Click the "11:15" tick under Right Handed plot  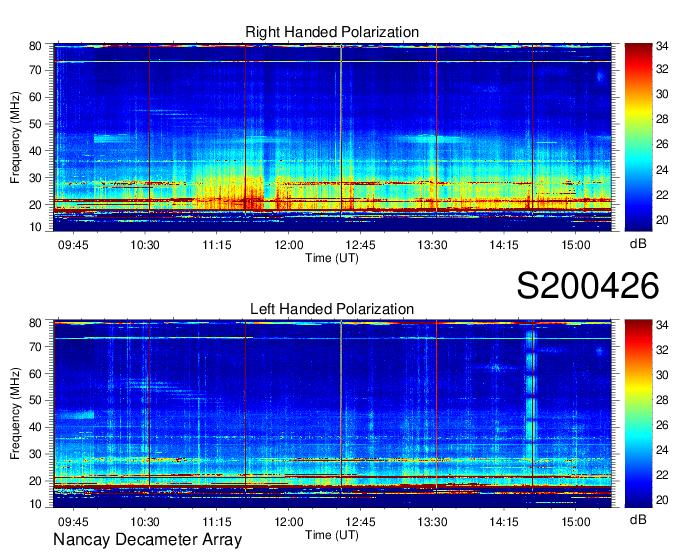[x=217, y=245]
